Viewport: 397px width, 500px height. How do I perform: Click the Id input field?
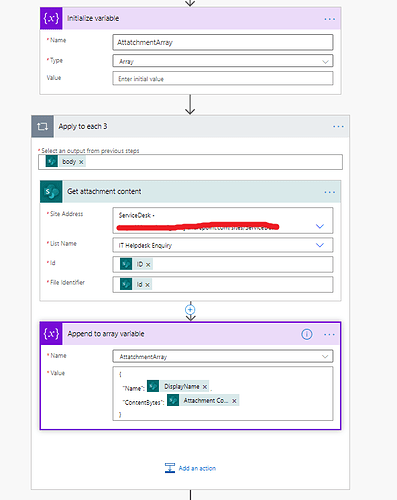[223, 265]
